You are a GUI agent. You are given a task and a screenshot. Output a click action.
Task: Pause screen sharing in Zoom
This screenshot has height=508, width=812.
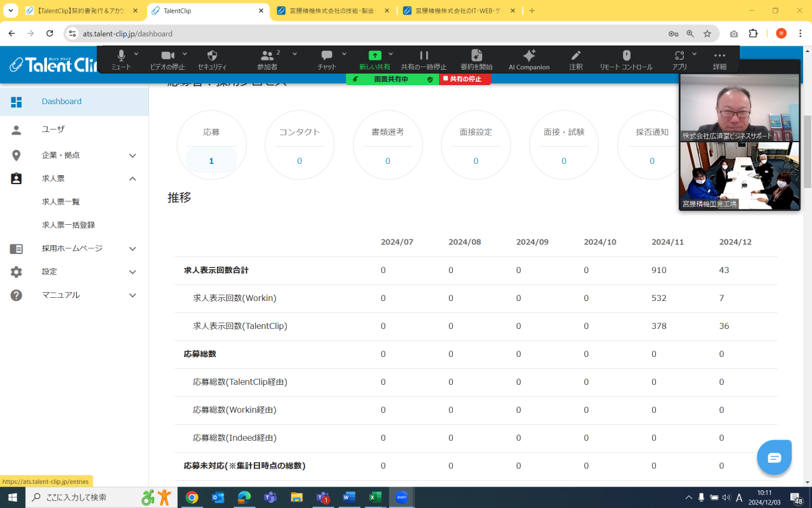coord(424,57)
